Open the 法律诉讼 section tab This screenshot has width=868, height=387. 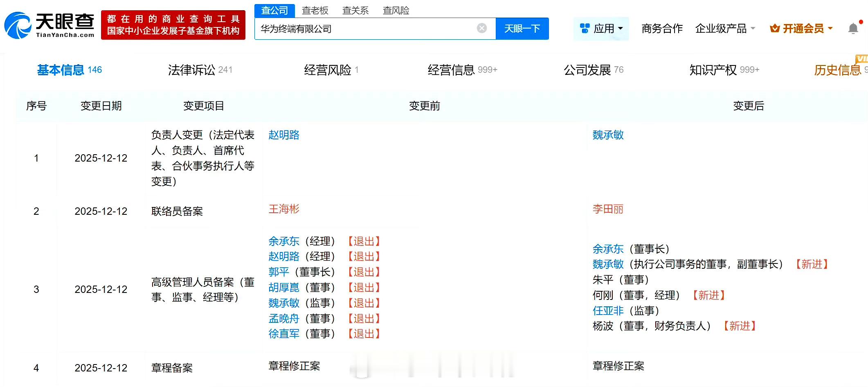(x=200, y=70)
